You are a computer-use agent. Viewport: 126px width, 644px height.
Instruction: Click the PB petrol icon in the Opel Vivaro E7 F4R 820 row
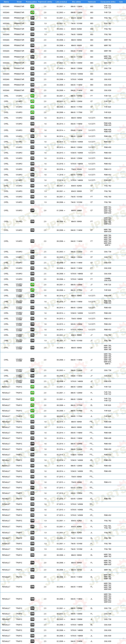(x=32, y=107)
